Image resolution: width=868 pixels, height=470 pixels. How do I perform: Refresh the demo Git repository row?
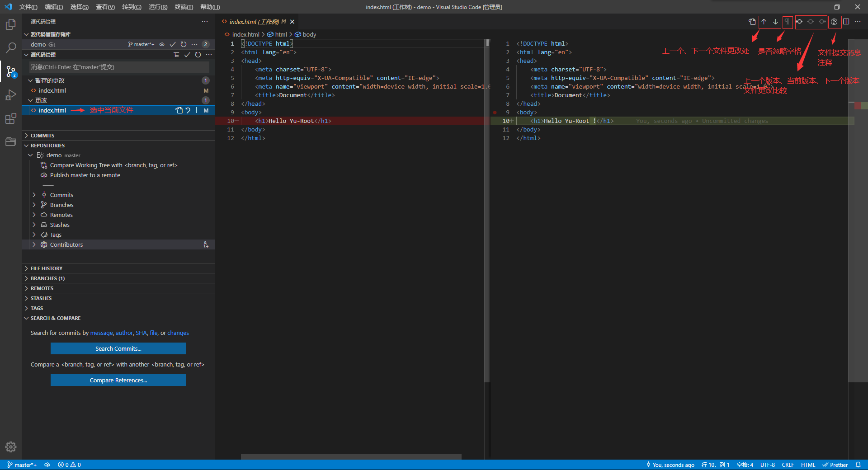pos(184,44)
